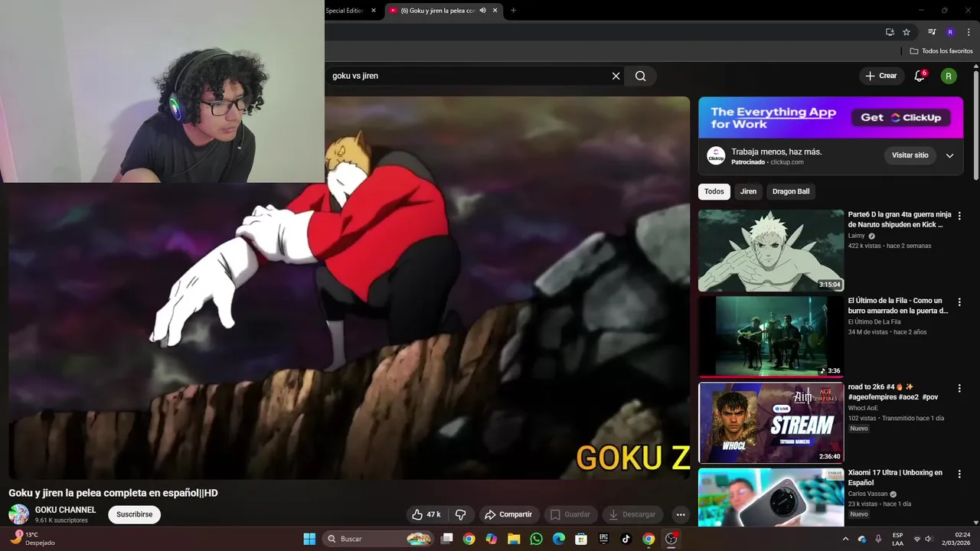Select the Todos filter chip
Image resolution: width=980 pixels, height=551 pixels.
[x=714, y=191]
